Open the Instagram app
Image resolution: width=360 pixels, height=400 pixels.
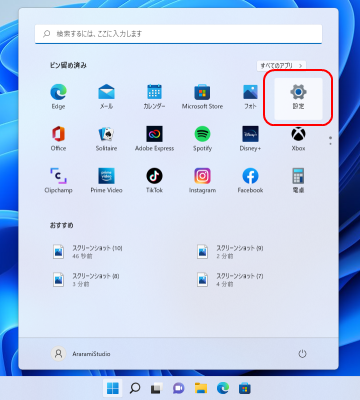pos(202,181)
